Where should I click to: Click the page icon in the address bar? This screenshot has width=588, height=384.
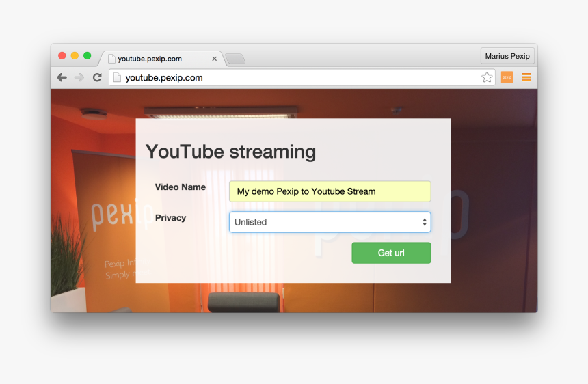pos(118,77)
